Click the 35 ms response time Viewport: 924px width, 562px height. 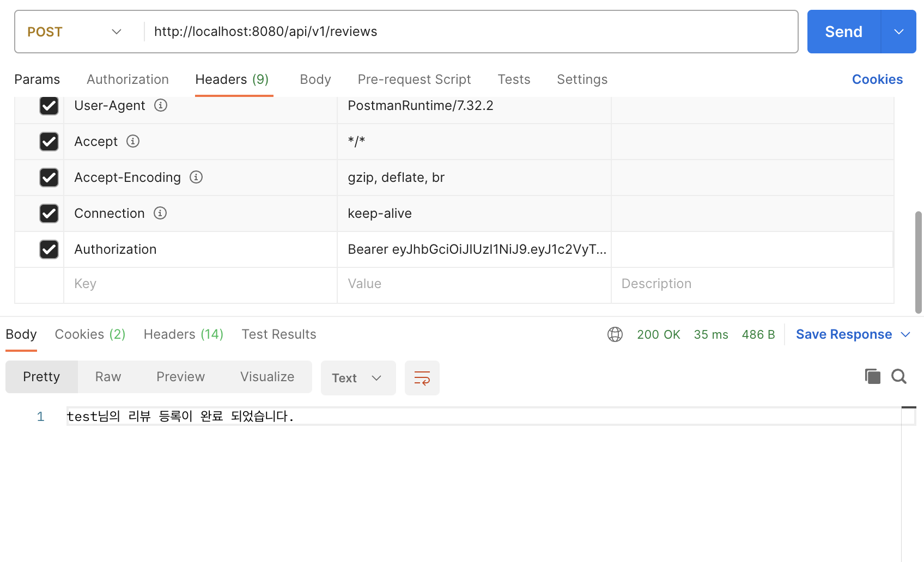[x=710, y=334]
